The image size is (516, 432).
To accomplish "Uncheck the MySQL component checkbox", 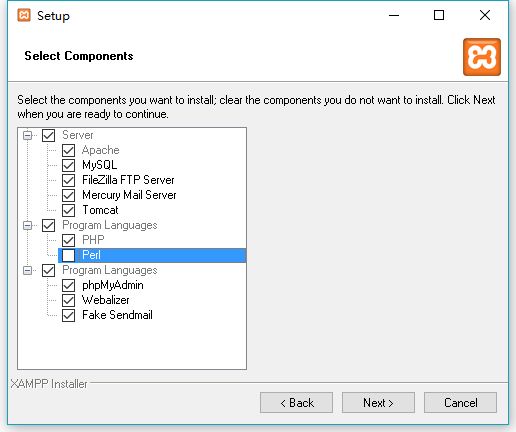I will point(68,165).
